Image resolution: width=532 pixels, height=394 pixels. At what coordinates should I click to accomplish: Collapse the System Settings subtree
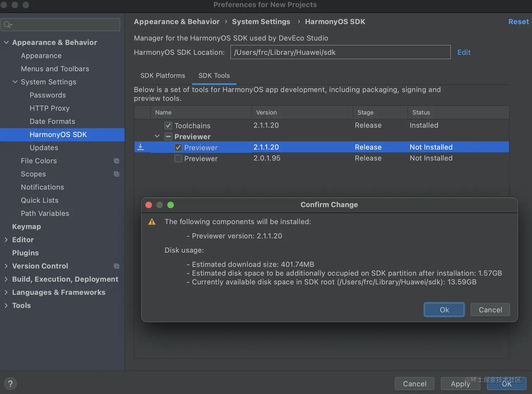[x=15, y=82]
